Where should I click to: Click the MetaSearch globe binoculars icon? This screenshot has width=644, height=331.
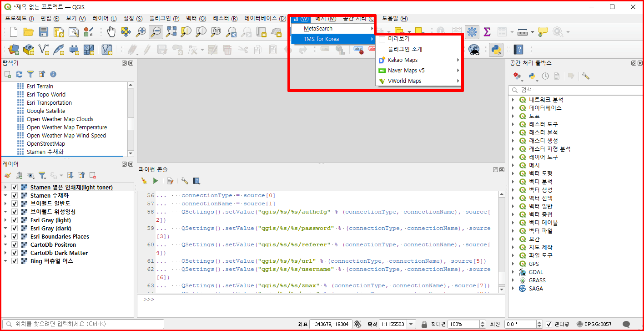pos(474,50)
